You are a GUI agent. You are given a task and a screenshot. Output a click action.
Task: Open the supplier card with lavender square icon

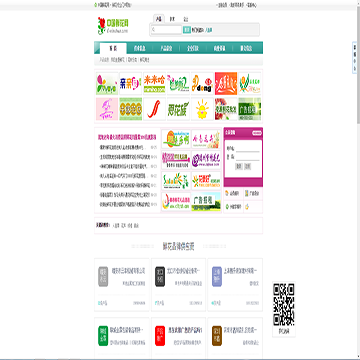(235, 285)
